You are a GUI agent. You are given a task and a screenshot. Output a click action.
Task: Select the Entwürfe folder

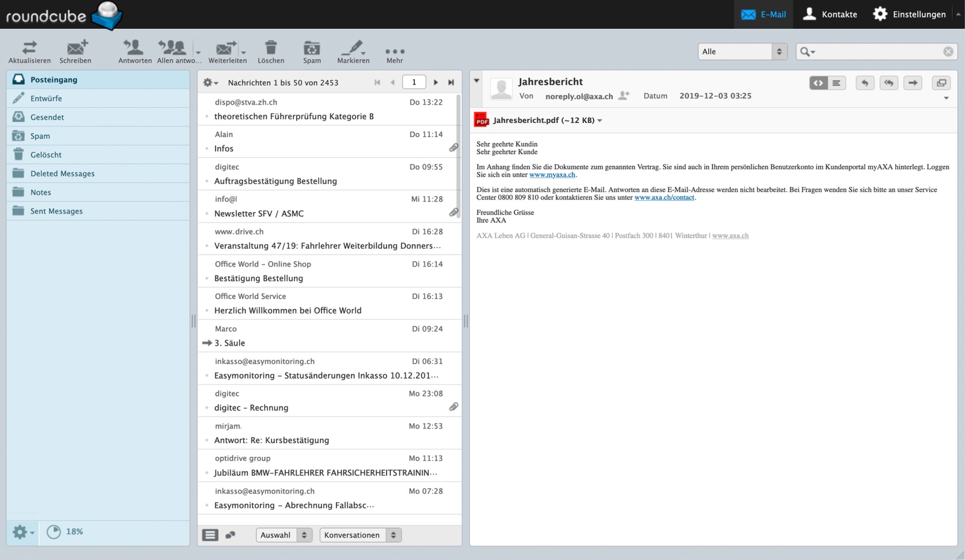(x=98, y=98)
